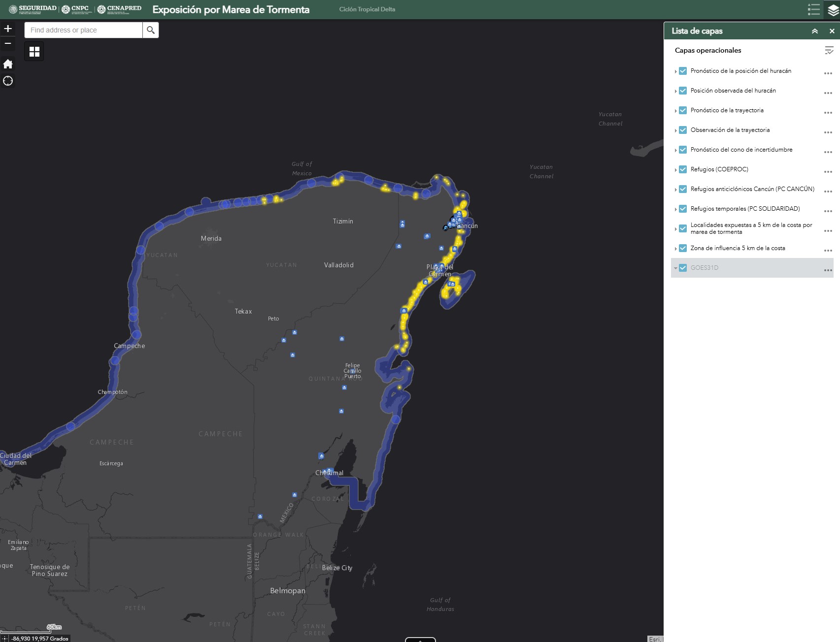The width and height of the screenshot is (840, 642).
Task: Focus the Find address or place field
Action: coord(84,30)
